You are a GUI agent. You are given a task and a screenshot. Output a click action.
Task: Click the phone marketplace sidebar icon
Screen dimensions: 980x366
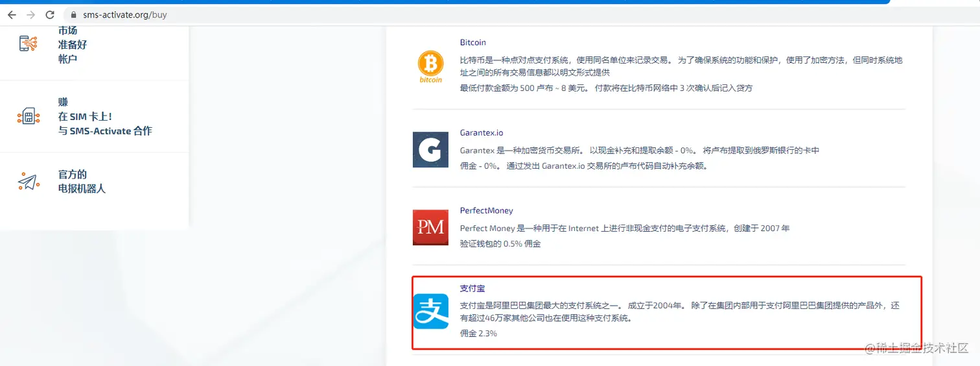[29, 43]
